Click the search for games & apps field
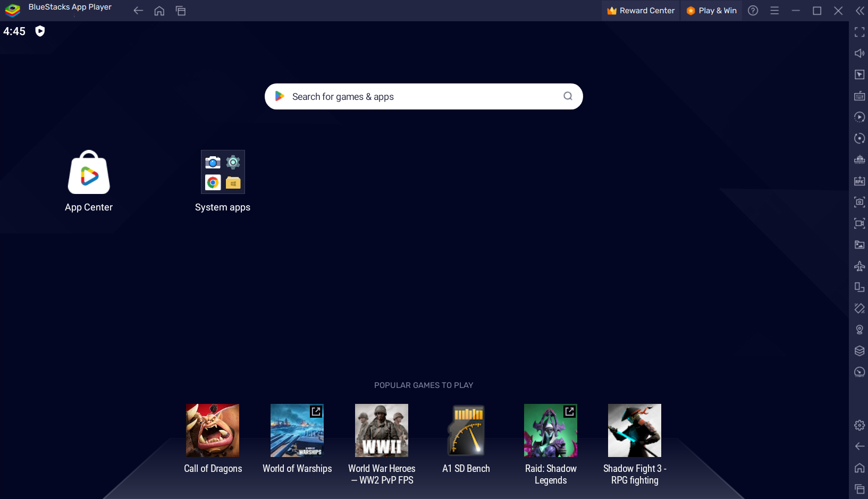Screen dimensions: 868x499 [x=423, y=96]
